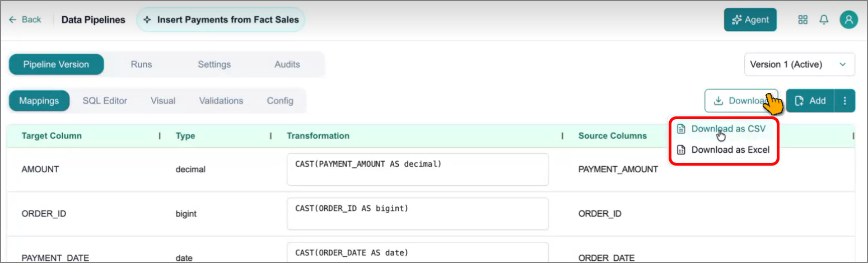Click the ORDER_ID source column cell
The height and width of the screenshot is (263, 868).
(x=600, y=214)
